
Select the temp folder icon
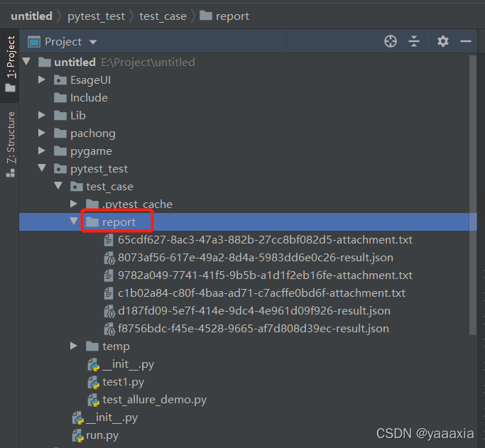click(92, 346)
